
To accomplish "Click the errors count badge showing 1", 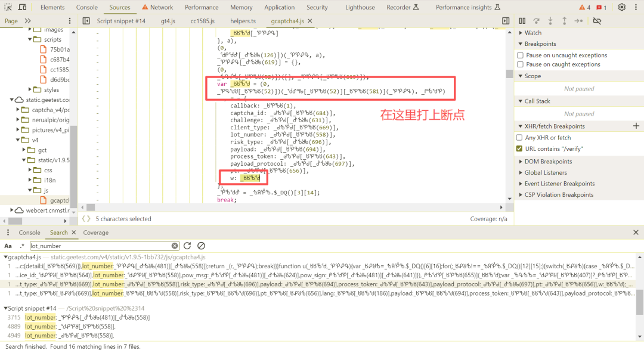I will tap(601, 7).
